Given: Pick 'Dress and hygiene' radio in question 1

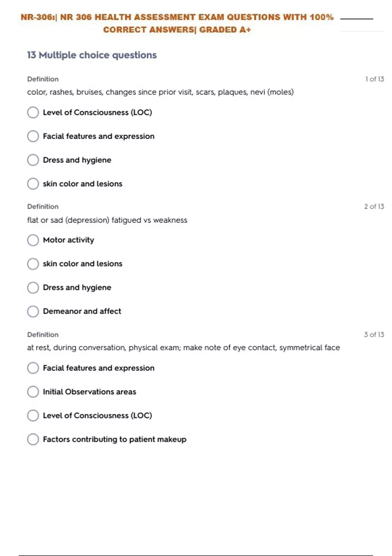Looking at the screenshot, I should (33, 160).
